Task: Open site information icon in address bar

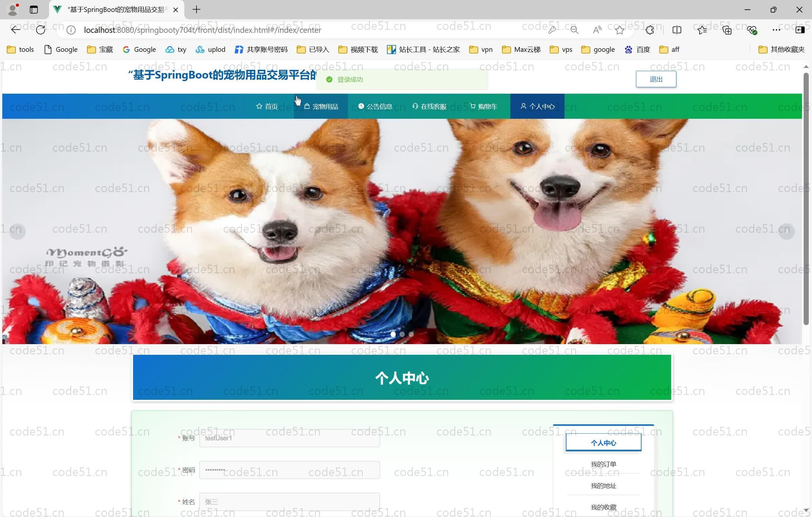Action: tap(71, 30)
